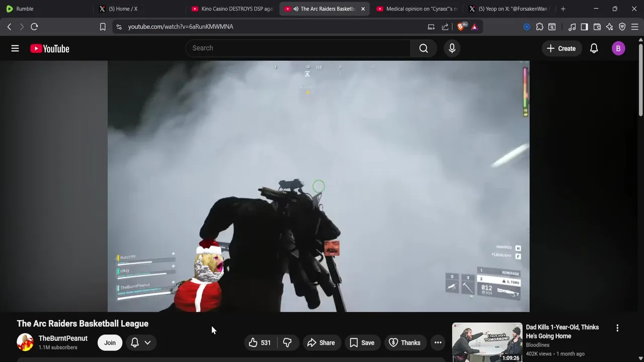Click the YouTube search magnifier button
This screenshot has height=362, width=644.
click(x=424, y=48)
